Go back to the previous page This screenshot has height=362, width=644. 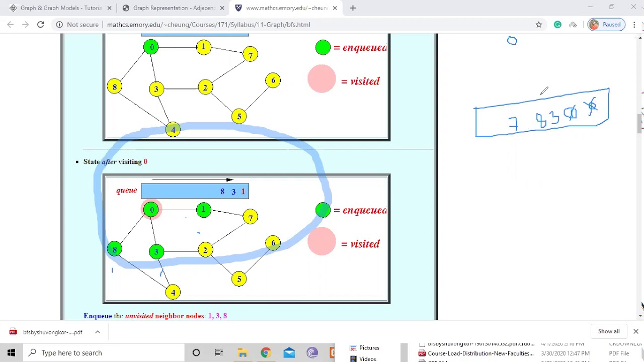pyautogui.click(x=10, y=24)
